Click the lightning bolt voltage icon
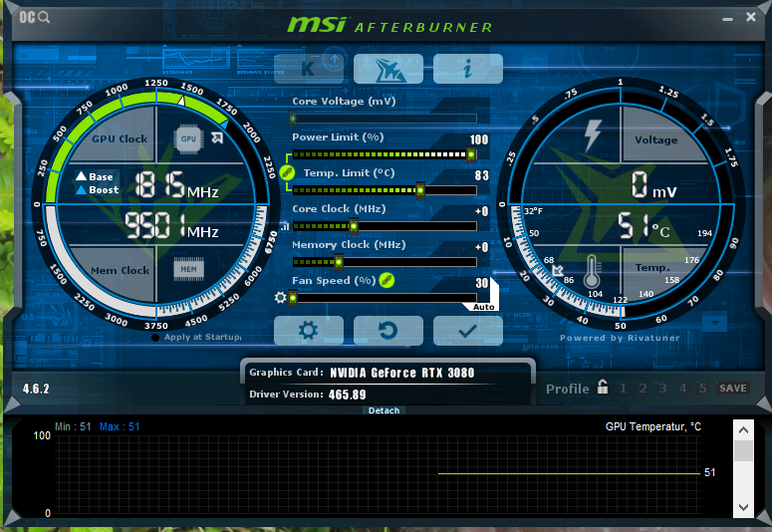The height and width of the screenshot is (532, 772). (593, 135)
